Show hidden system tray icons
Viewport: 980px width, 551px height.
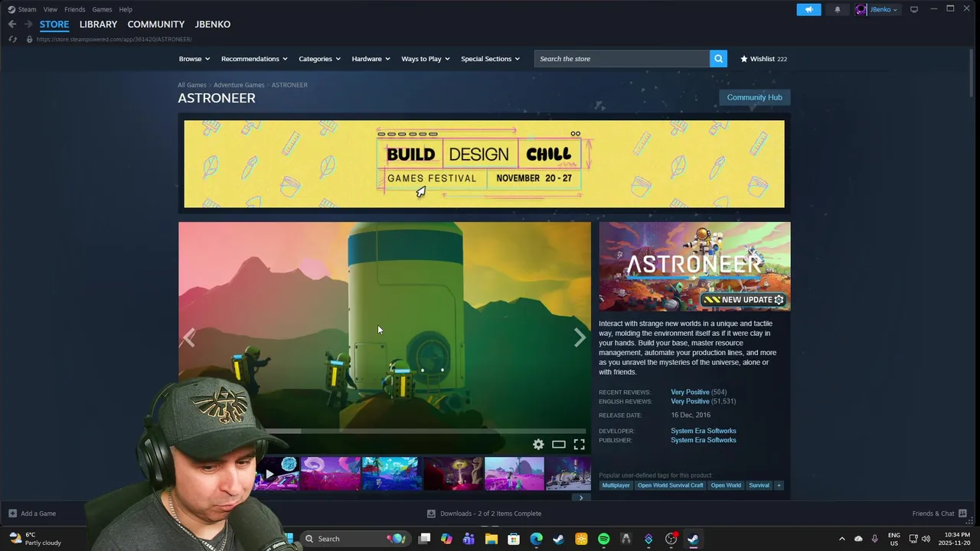click(x=841, y=539)
